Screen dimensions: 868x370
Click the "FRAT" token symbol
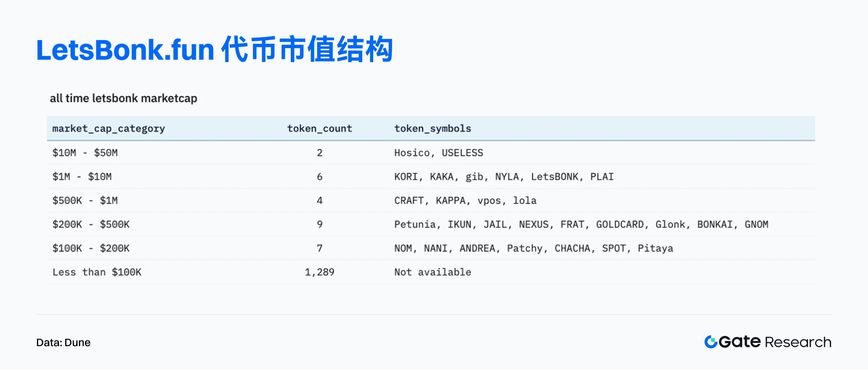572,224
